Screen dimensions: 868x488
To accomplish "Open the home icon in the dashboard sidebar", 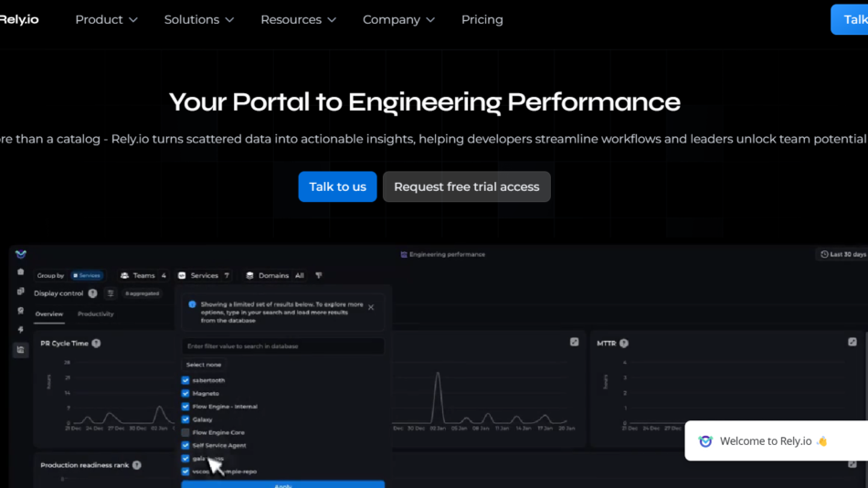I will (x=20, y=272).
